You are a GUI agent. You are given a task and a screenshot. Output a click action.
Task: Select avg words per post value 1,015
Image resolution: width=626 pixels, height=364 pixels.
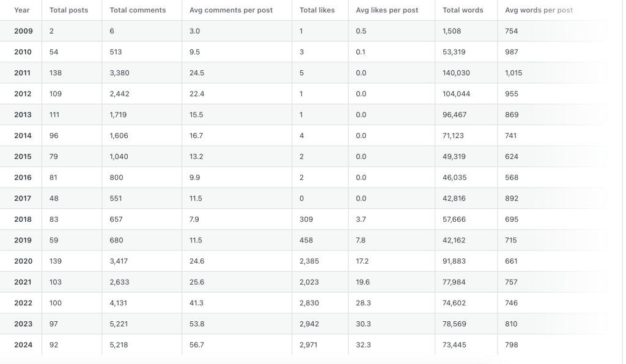514,73
